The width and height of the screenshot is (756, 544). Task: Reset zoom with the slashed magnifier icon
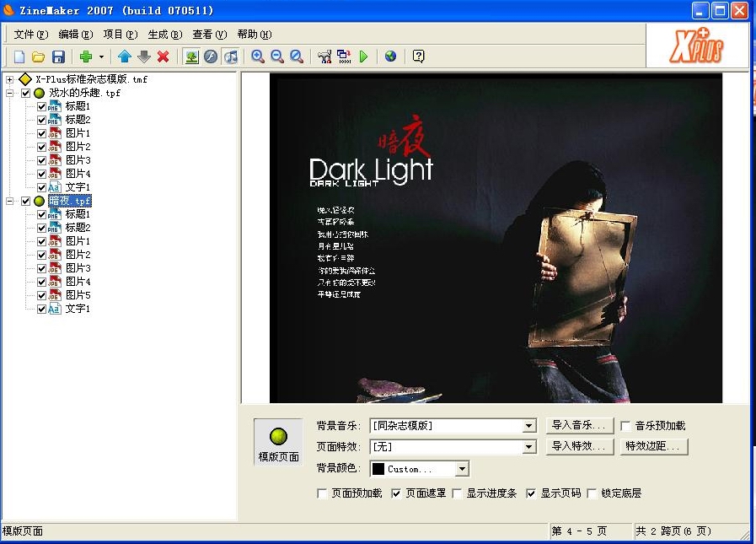[297, 57]
